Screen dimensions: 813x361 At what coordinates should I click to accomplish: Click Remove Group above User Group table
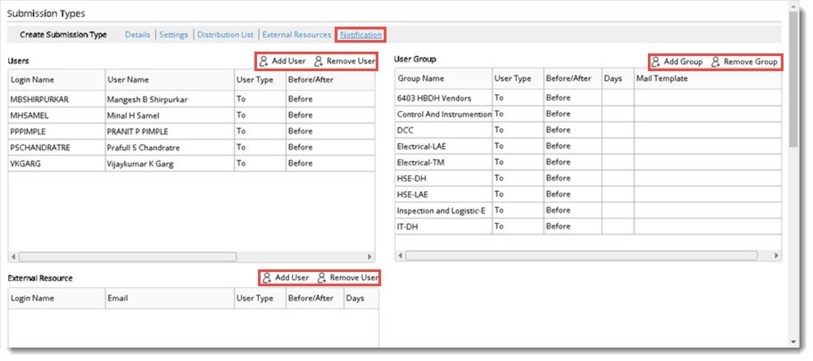[744, 62]
